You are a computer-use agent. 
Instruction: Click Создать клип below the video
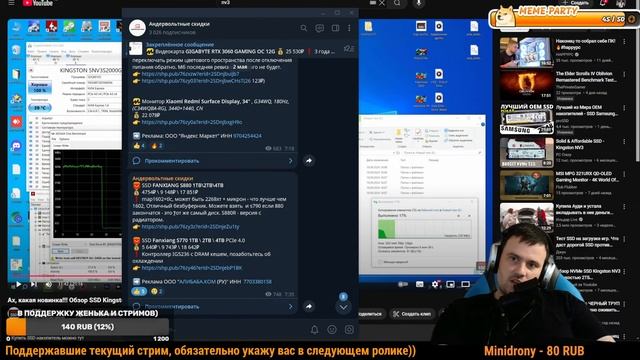(x=411, y=314)
